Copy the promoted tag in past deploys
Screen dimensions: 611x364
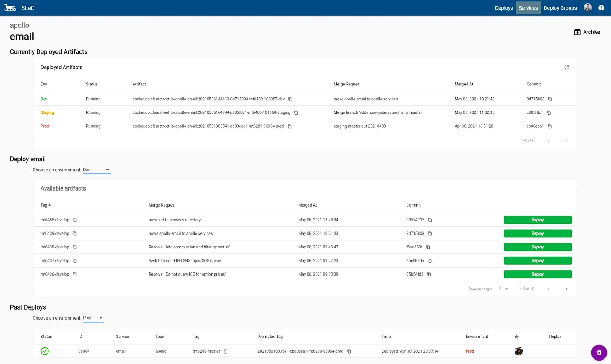[349, 351]
